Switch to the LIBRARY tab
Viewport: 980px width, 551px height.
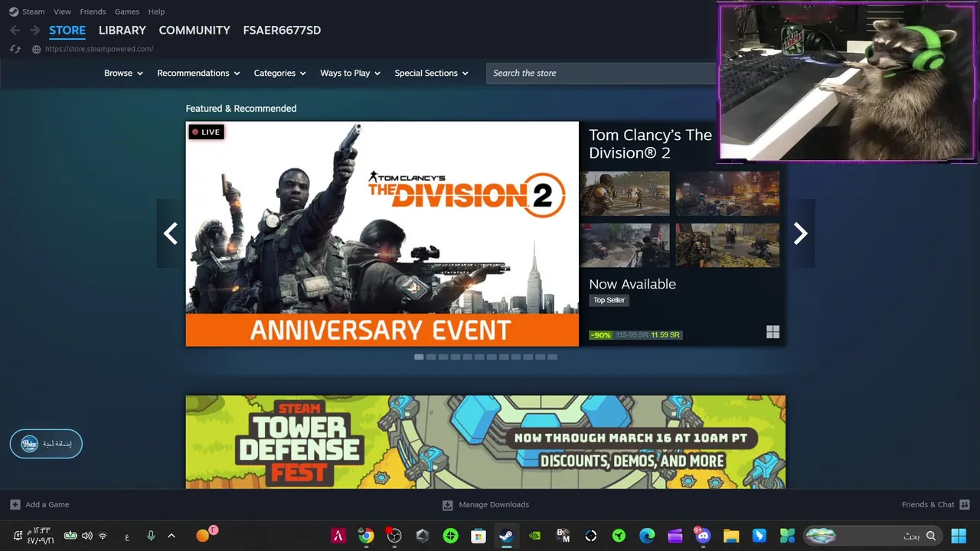tap(122, 31)
